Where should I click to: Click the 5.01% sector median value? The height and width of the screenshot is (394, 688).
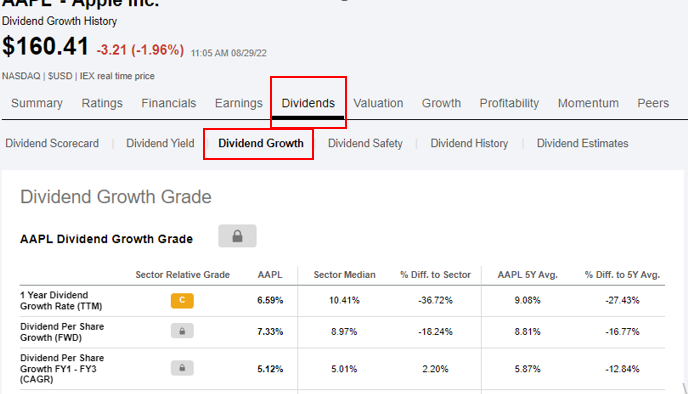pyautogui.click(x=344, y=369)
